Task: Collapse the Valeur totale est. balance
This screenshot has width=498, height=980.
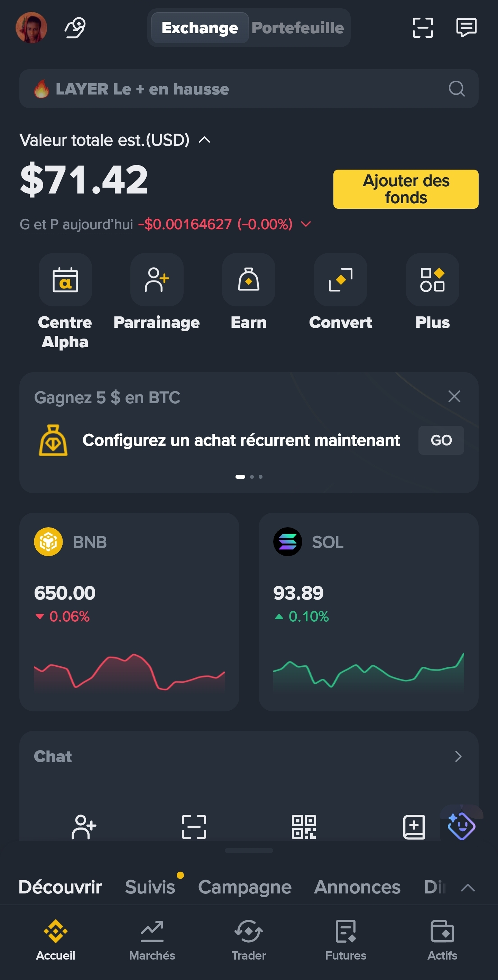Action: 204,140
